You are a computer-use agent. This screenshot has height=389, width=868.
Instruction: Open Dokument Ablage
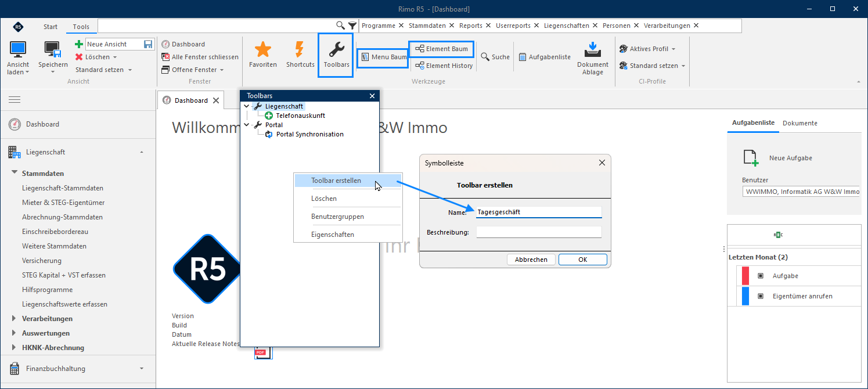593,58
